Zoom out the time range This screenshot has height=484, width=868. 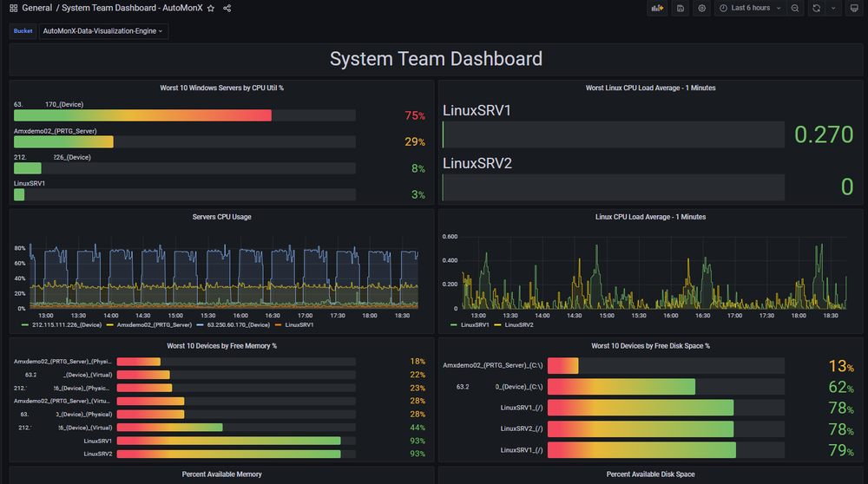(795, 9)
